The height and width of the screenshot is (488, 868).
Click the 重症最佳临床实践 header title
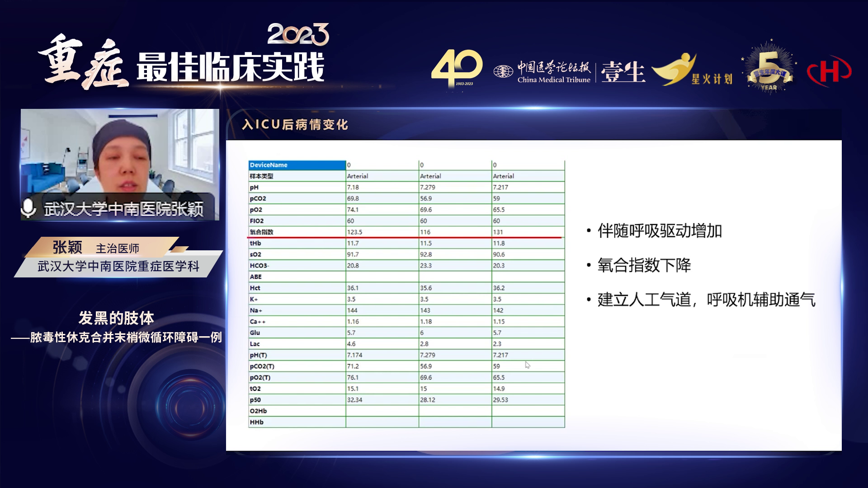pyautogui.click(x=181, y=68)
